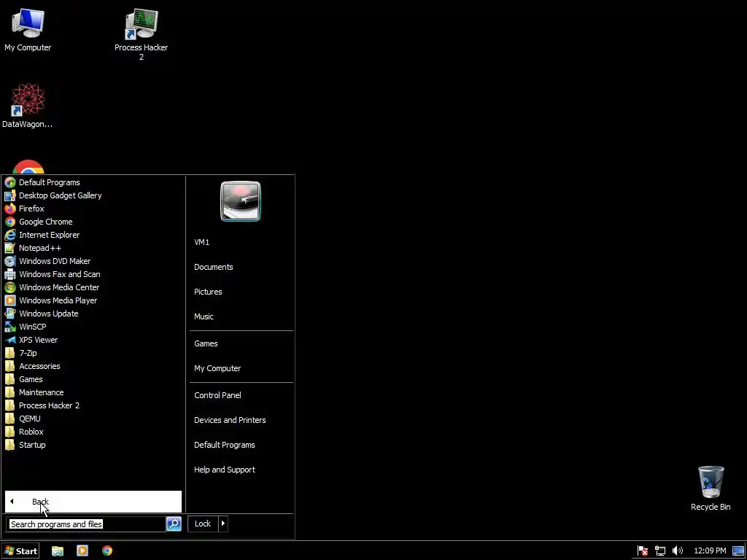Click the volume speaker tray icon
This screenshot has height=560, width=747.
coord(678,551)
